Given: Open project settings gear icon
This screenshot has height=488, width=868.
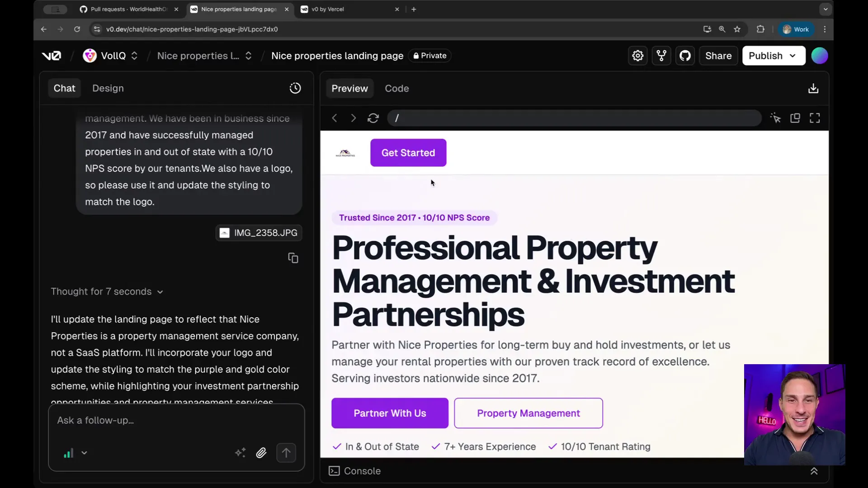Looking at the screenshot, I should pos(637,56).
